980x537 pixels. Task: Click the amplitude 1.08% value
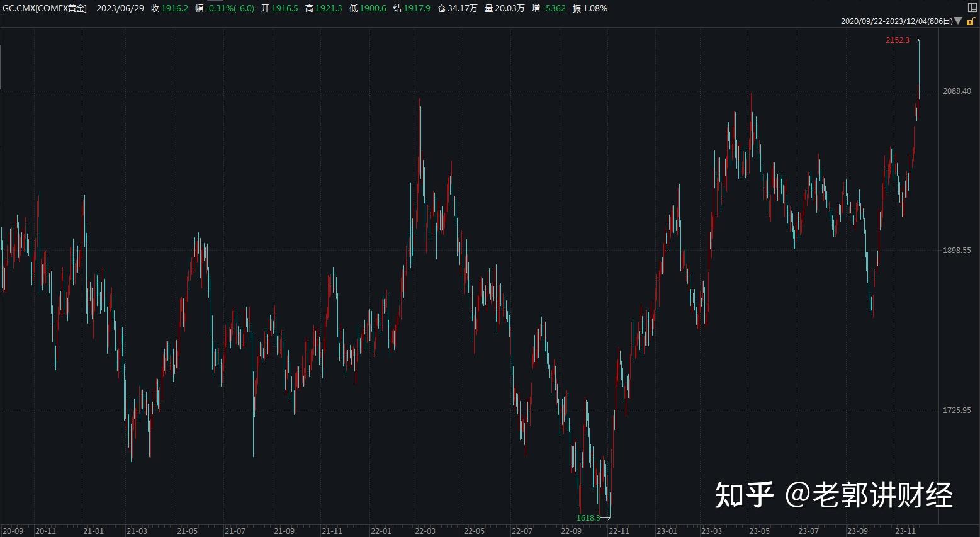tap(595, 8)
